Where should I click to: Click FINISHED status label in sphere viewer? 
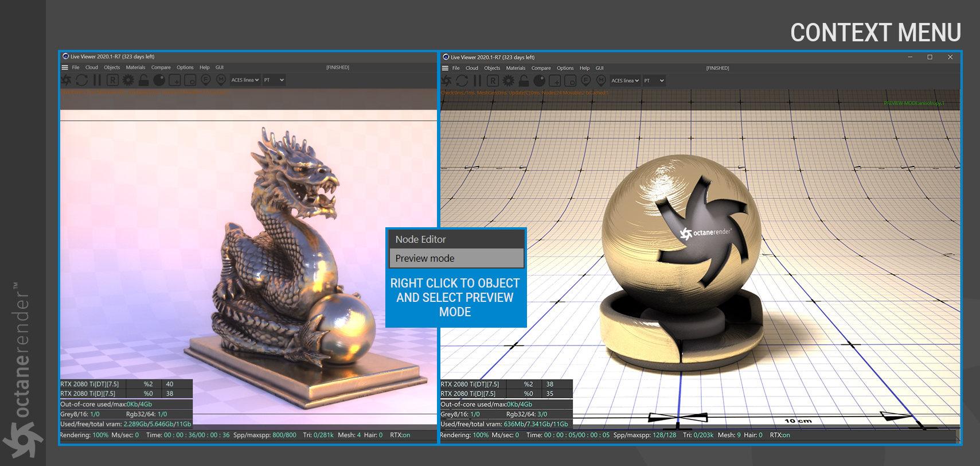coord(717,68)
